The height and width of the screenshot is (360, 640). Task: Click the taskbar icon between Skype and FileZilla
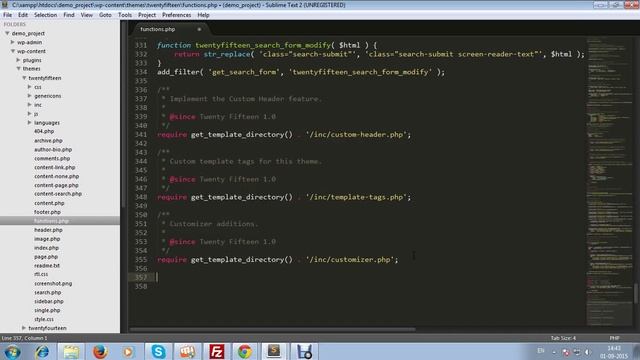pyautogui.click(x=187, y=352)
